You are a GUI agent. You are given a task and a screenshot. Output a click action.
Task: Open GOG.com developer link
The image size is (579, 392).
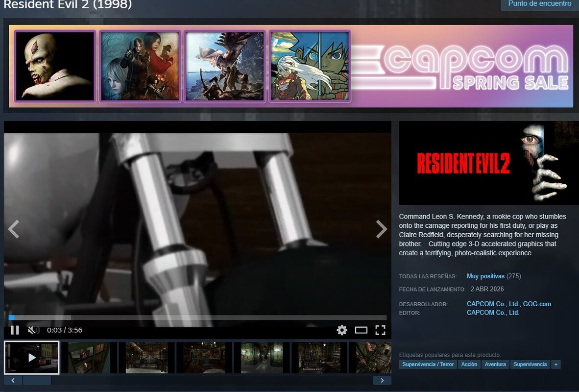coord(537,304)
